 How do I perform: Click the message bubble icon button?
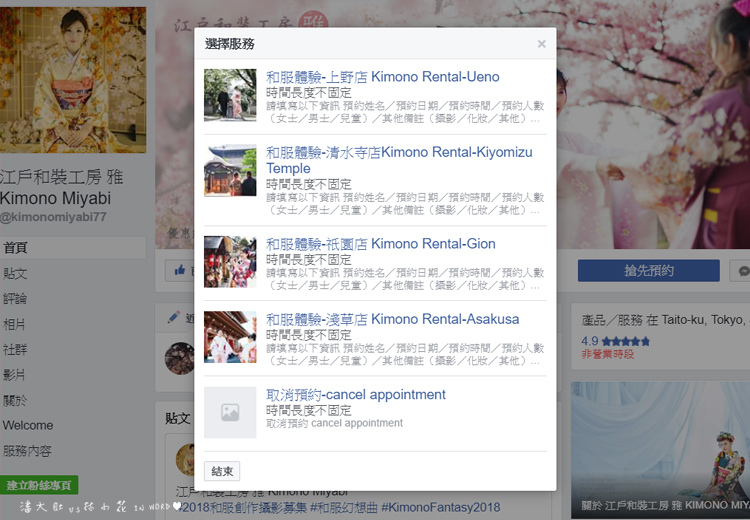click(743, 271)
